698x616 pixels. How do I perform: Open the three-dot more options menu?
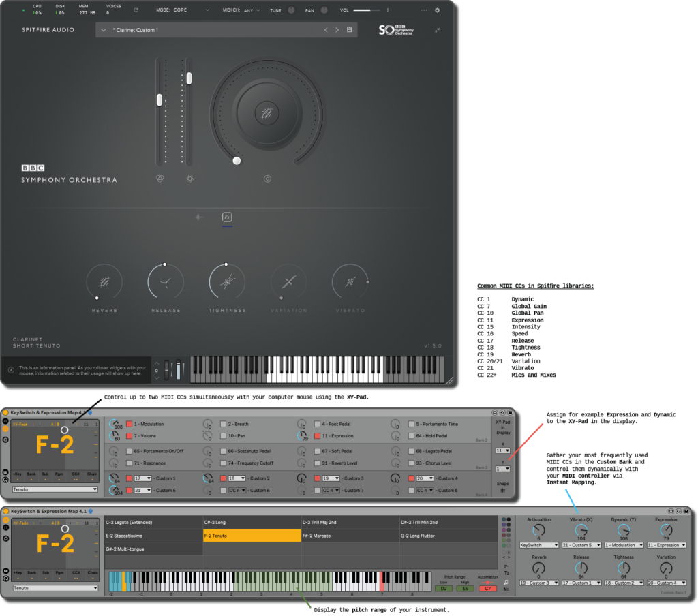click(424, 10)
